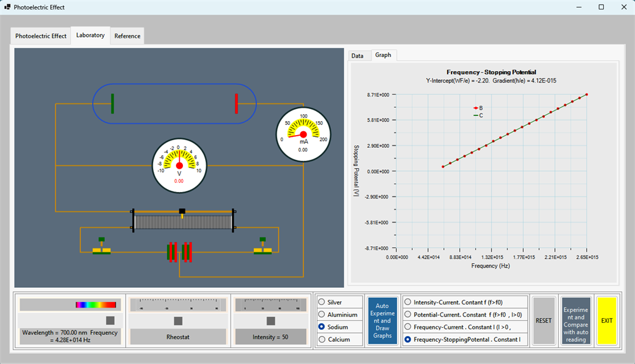Select the Silver metal option

pyautogui.click(x=339, y=302)
